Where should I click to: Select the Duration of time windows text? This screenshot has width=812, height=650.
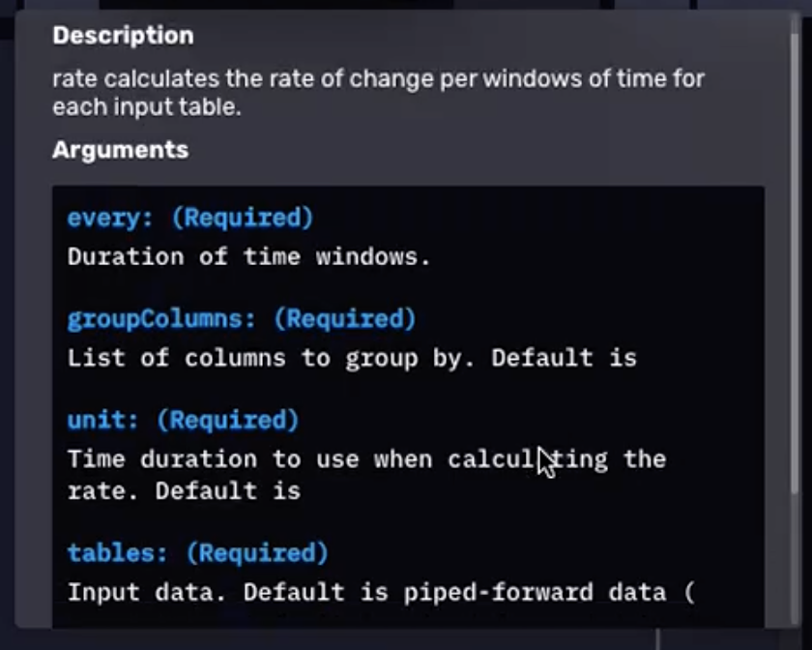tap(246, 256)
